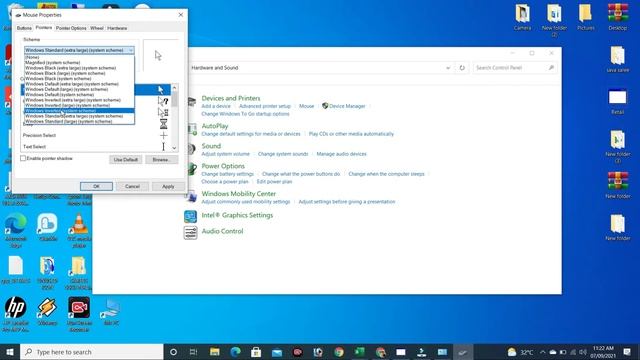This screenshot has height=360, width=640.
Task: Switch to the Wheel tab
Action: (97, 28)
